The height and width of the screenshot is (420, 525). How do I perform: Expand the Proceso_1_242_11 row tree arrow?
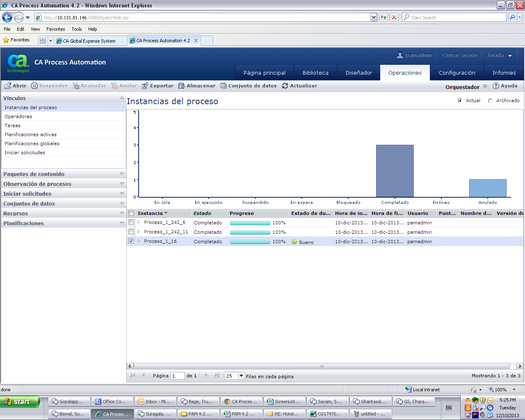pyautogui.click(x=139, y=232)
